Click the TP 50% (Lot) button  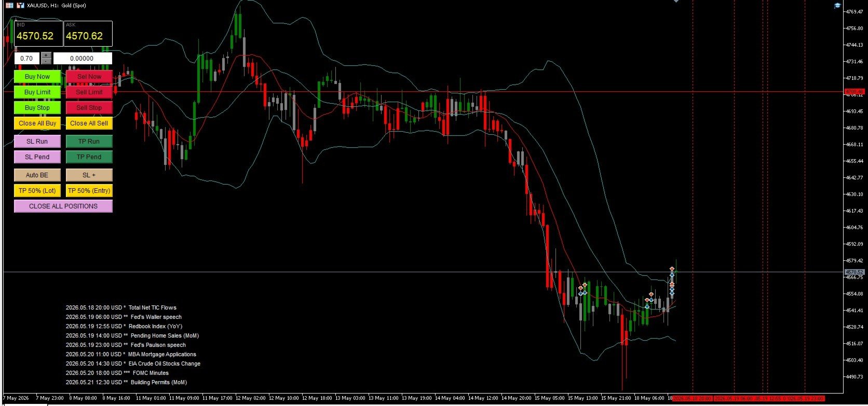point(37,190)
